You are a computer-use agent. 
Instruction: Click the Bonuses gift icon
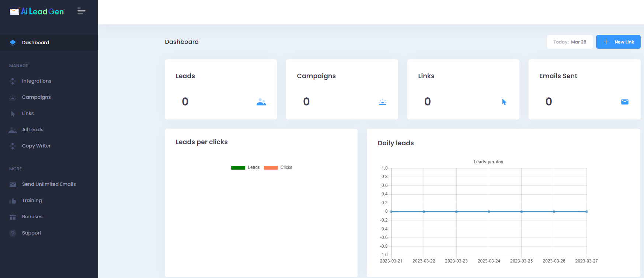(x=13, y=217)
